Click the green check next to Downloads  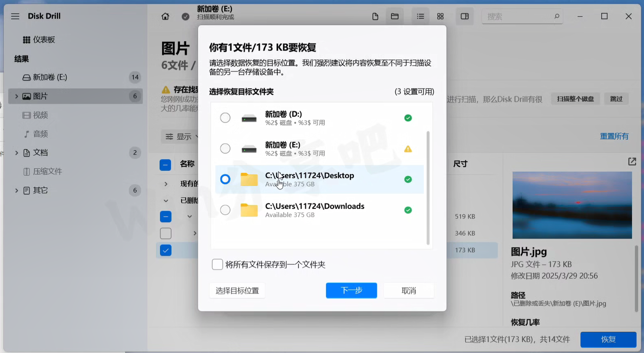click(408, 210)
